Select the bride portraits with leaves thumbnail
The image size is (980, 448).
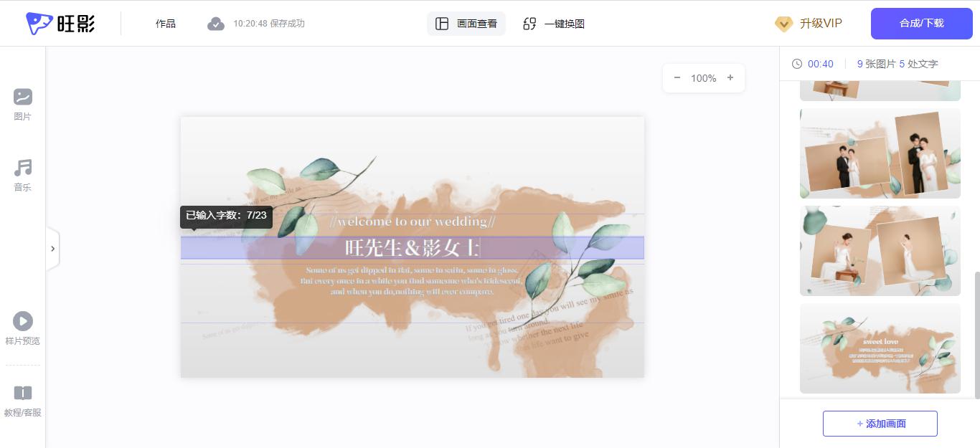880,250
